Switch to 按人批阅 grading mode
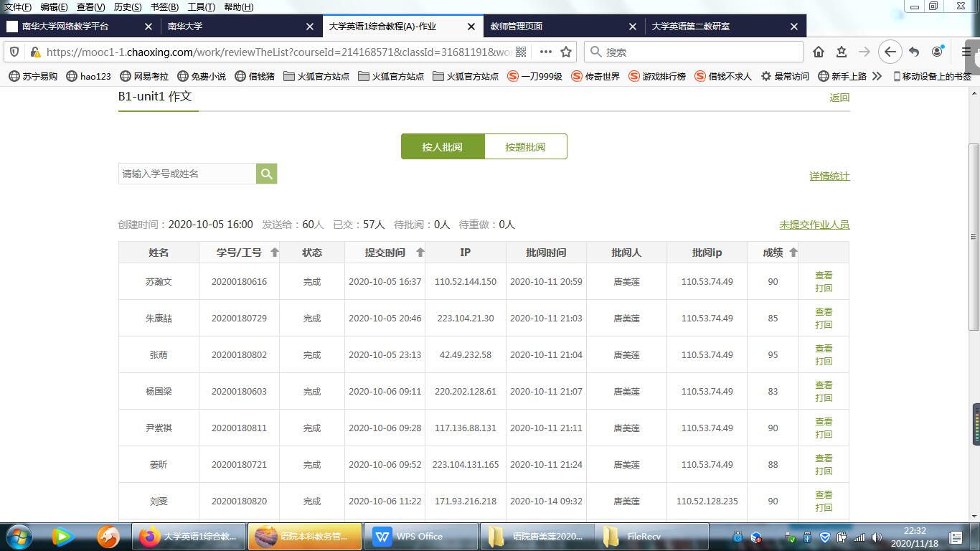 tap(443, 146)
